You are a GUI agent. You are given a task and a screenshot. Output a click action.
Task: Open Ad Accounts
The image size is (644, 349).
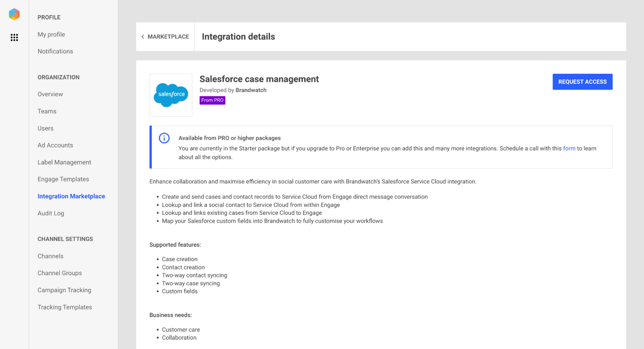pos(55,145)
